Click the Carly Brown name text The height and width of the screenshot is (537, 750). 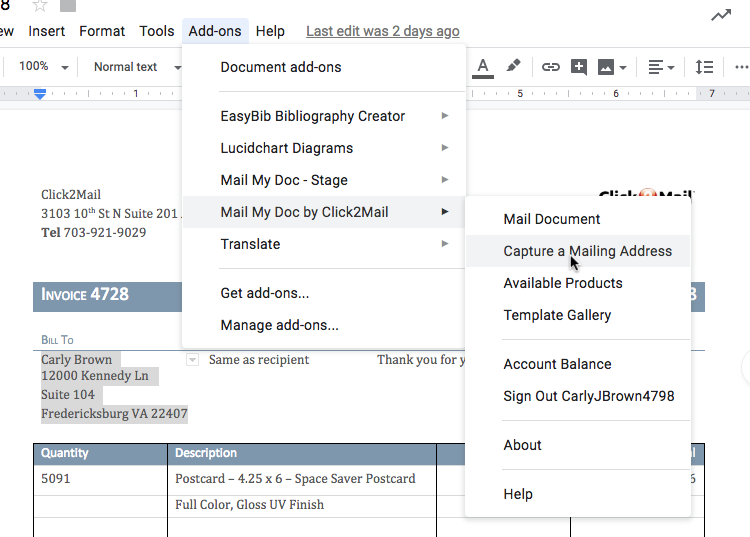point(77,360)
